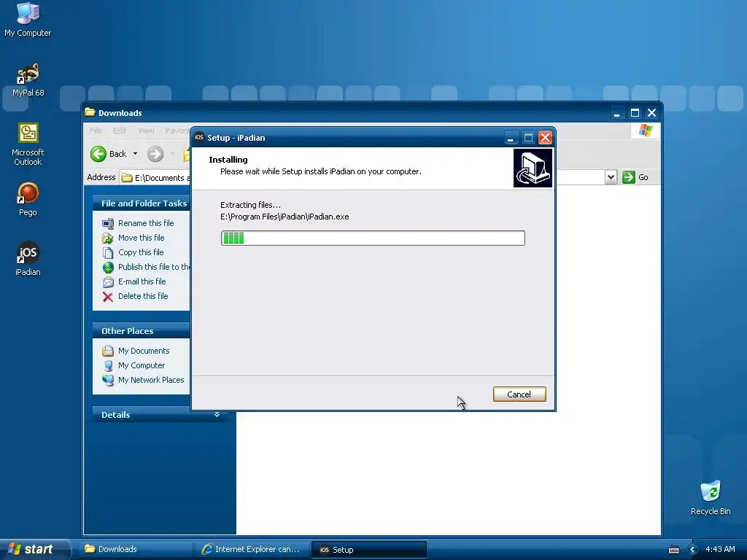Image resolution: width=747 pixels, height=560 pixels.
Task: Click Publish this file to the Web
Action: [x=153, y=267]
